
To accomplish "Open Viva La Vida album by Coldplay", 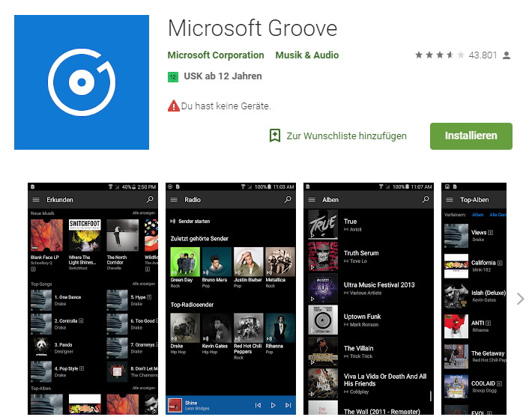I will point(369,383).
